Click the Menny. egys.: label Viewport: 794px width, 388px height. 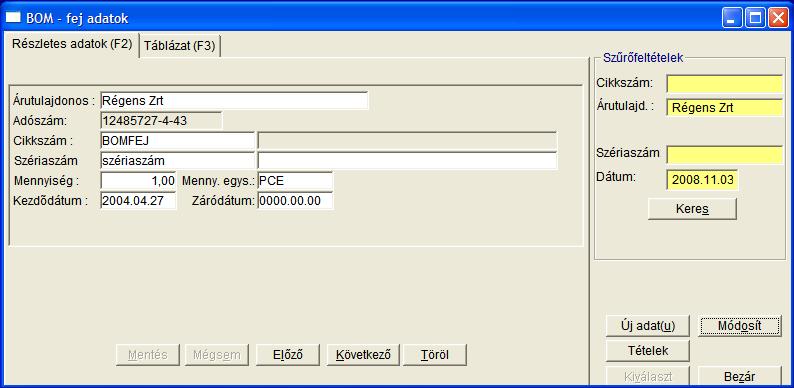point(218,180)
